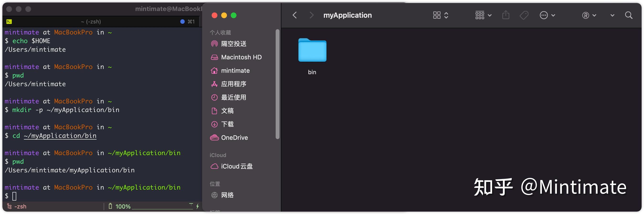This screenshot has width=644, height=214.
Task: Show Recents (最近使用) in sidebar
Action: coord(234,97)
